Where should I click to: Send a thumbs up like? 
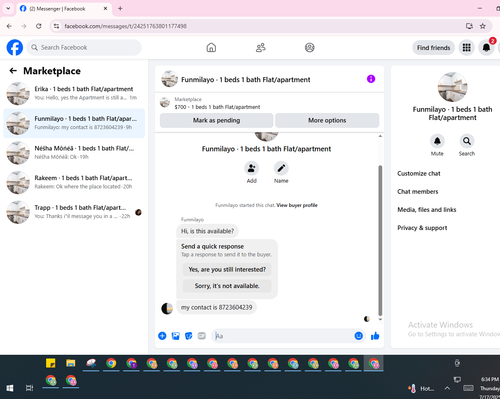[375, 336]
